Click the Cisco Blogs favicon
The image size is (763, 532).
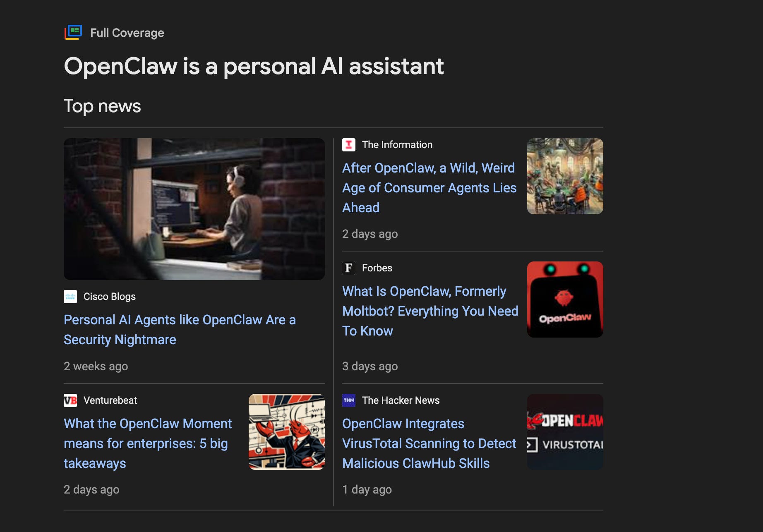70,297
